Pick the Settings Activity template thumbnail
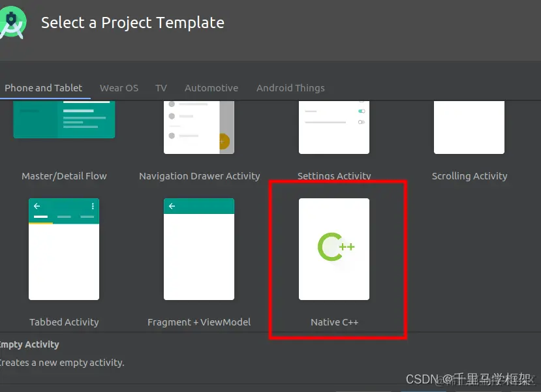This screenshot has width=541, height=392. pyautogui.click(x=334, y=127)
